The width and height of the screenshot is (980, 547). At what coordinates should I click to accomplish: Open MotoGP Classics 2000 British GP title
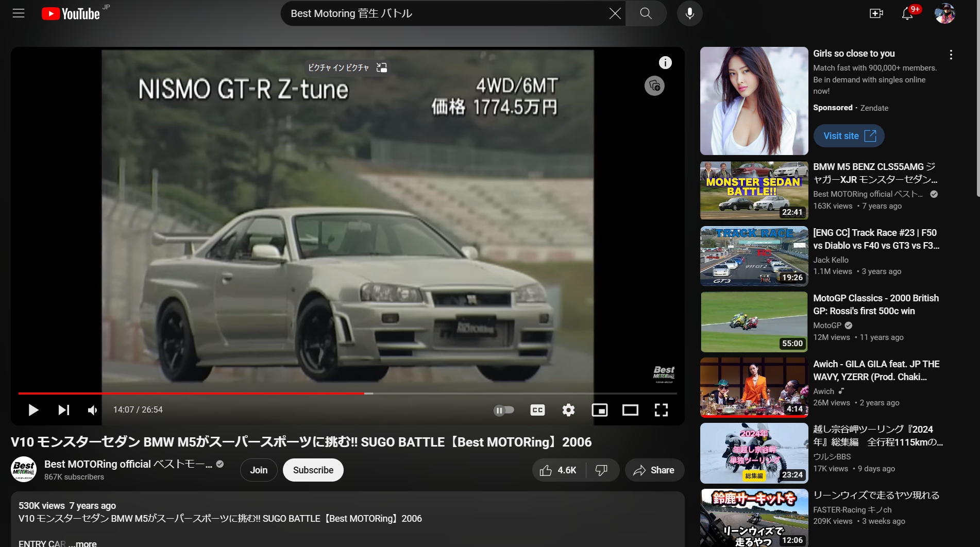[x=876, y=304]
